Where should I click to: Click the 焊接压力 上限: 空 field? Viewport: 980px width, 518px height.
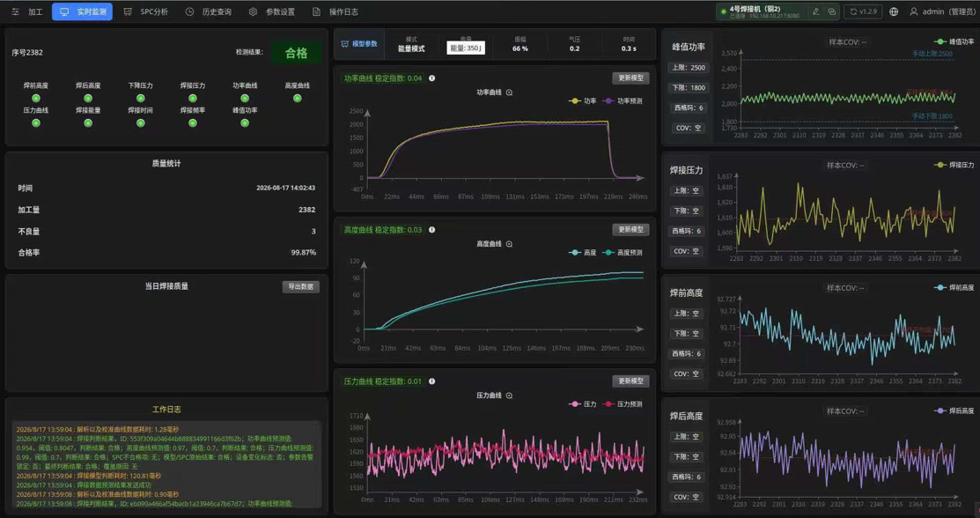[x=686, y=191]
